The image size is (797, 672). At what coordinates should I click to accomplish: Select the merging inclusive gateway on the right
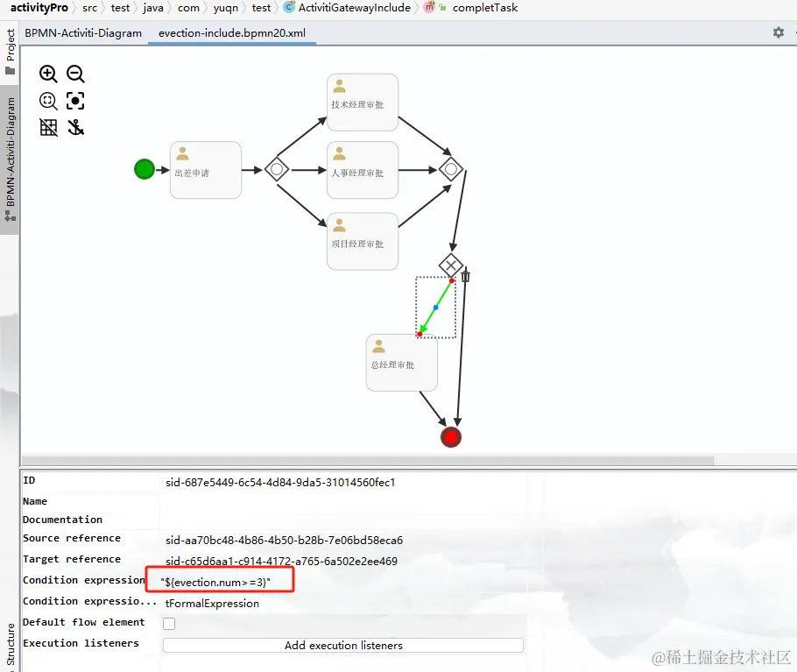tap(451, 169)
